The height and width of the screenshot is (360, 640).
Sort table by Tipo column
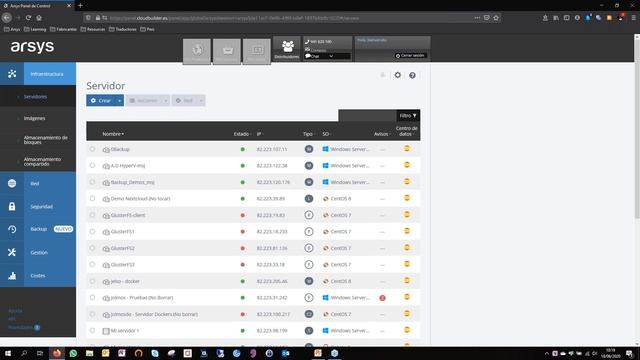(308, 134)
